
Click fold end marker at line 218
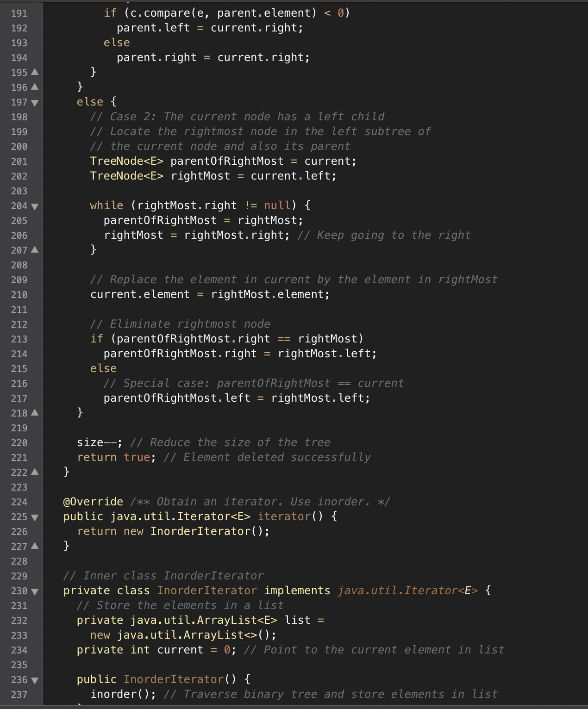point(35,413)
